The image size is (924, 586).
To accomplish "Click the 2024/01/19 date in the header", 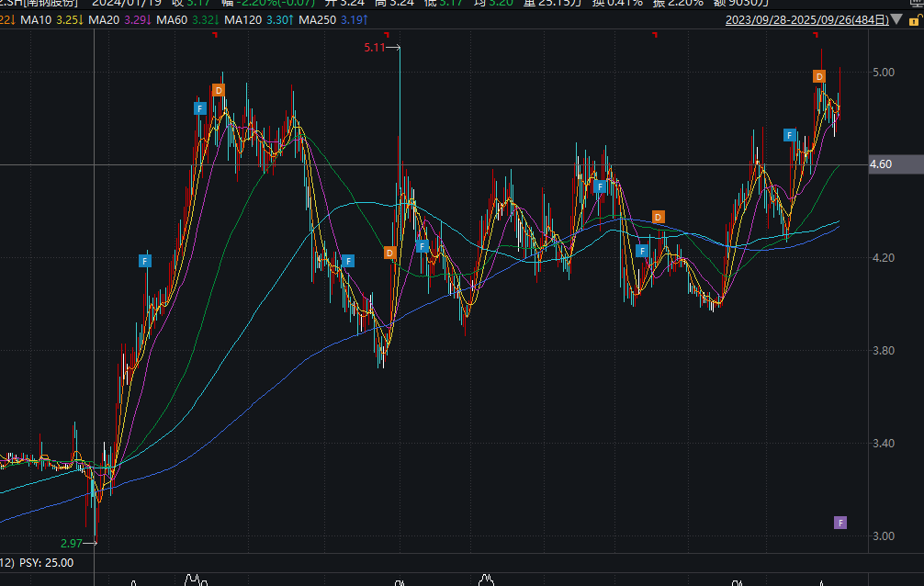I will (x=127, y=3).
